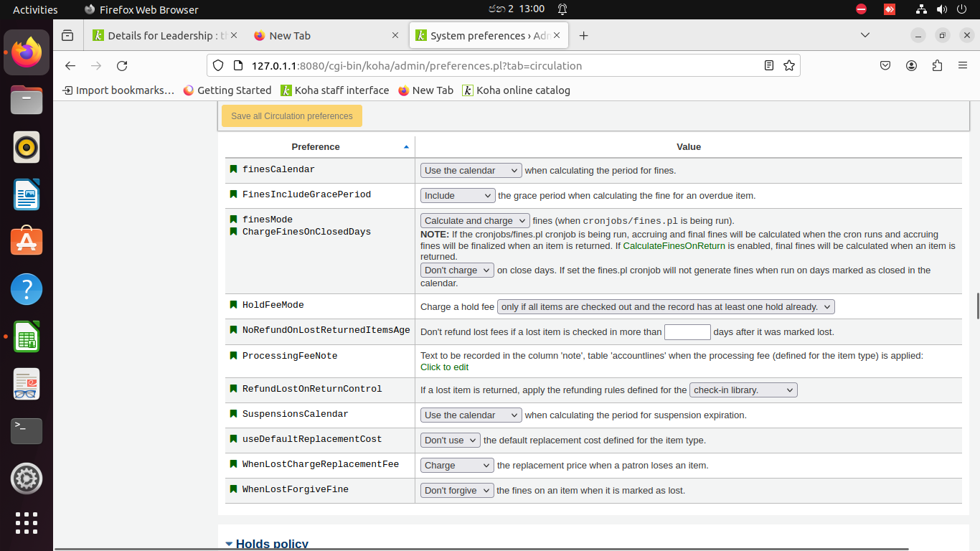This screenshot has width=980, height=551.
Task: Click the NoRefundOnLostReturnedItemsAge days input field
Action: (687, 332)
